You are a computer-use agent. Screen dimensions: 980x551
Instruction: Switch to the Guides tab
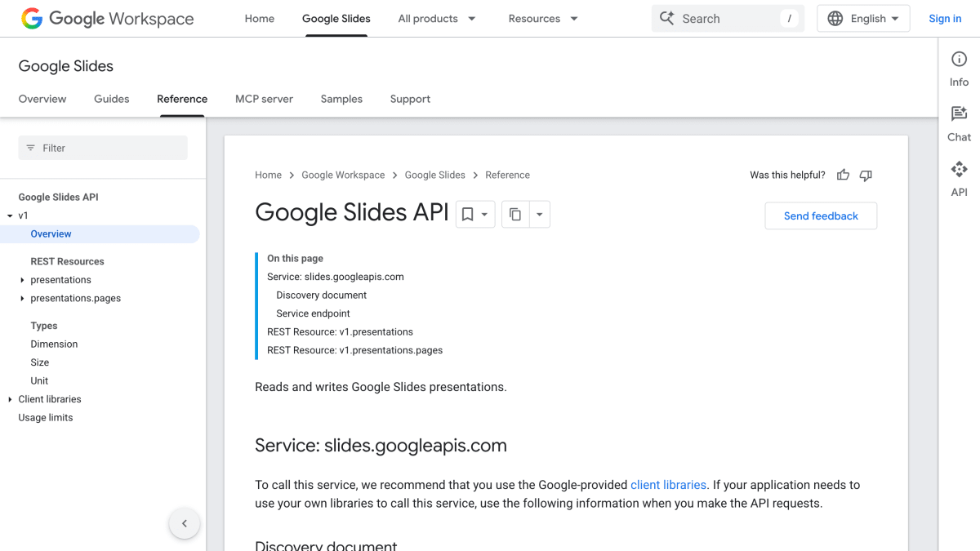point(112,99)
